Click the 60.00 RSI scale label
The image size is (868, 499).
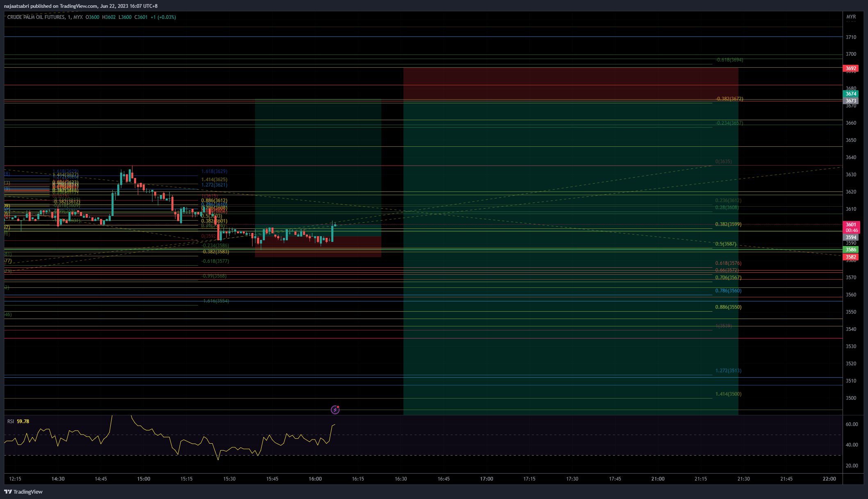pyautogui.click(x=852, y=424)
